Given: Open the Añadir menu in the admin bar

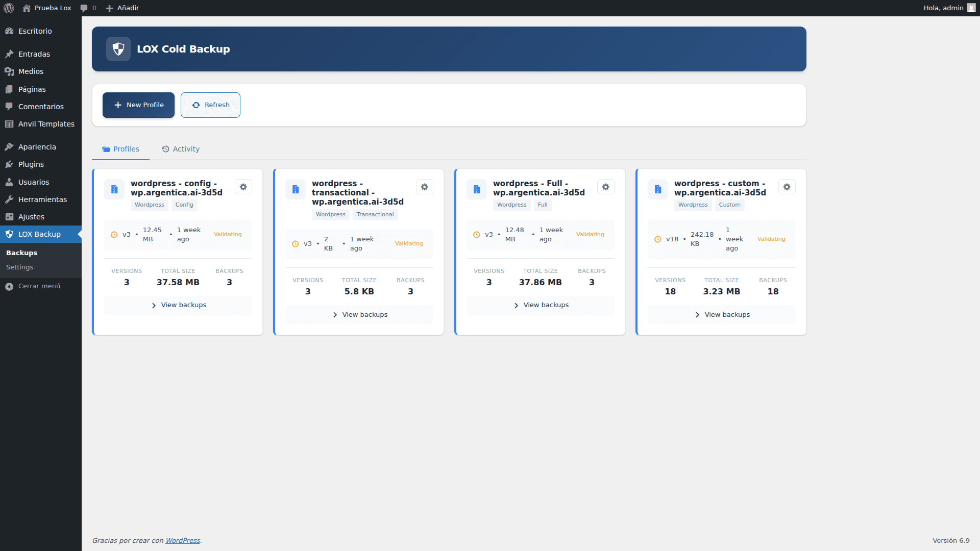Looking at the screenshot, I should coord(122,8).
